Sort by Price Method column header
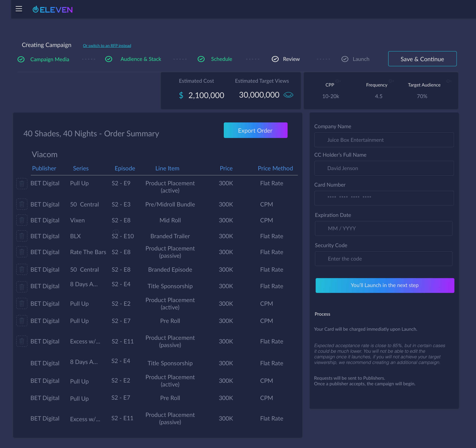This screenshot has width=476, height=448. (275, 168)
